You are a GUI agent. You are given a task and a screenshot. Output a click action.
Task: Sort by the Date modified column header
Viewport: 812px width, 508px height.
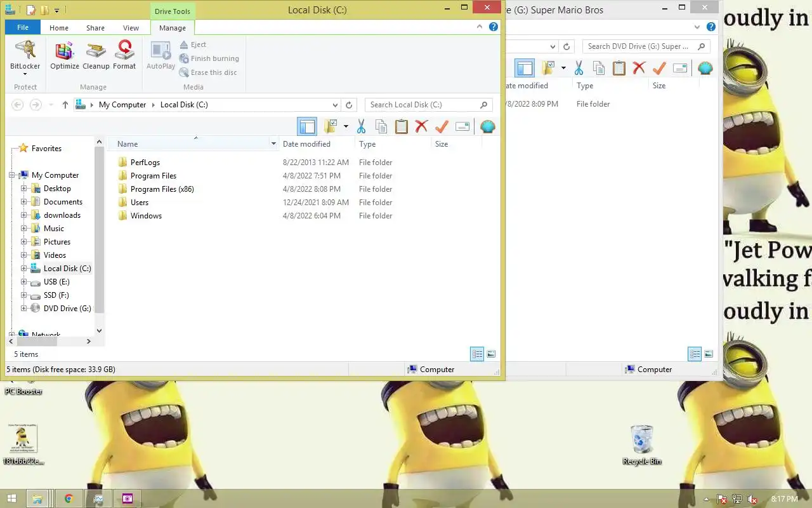coord(306,144)
